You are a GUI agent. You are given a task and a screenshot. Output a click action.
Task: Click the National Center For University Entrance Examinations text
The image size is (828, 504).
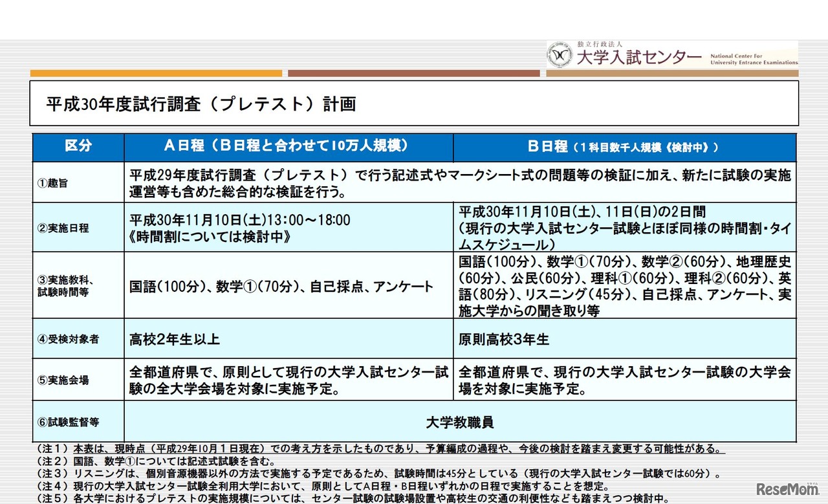coord(754,60)
